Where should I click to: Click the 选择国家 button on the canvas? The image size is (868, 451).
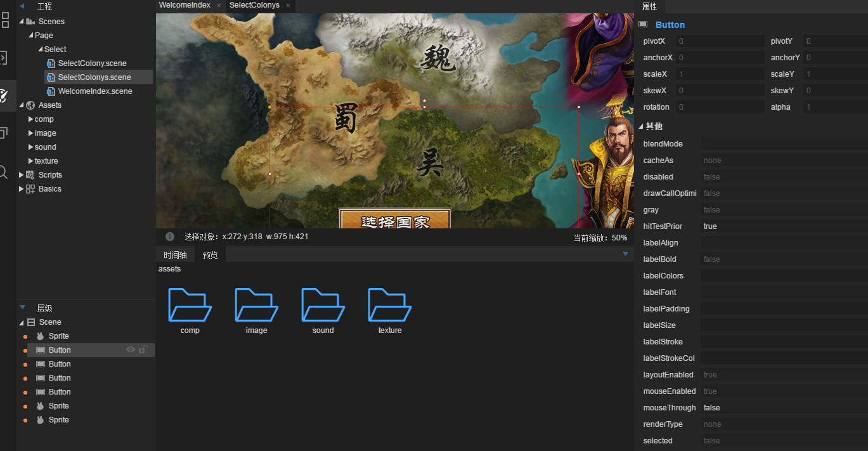coord(395,220)
